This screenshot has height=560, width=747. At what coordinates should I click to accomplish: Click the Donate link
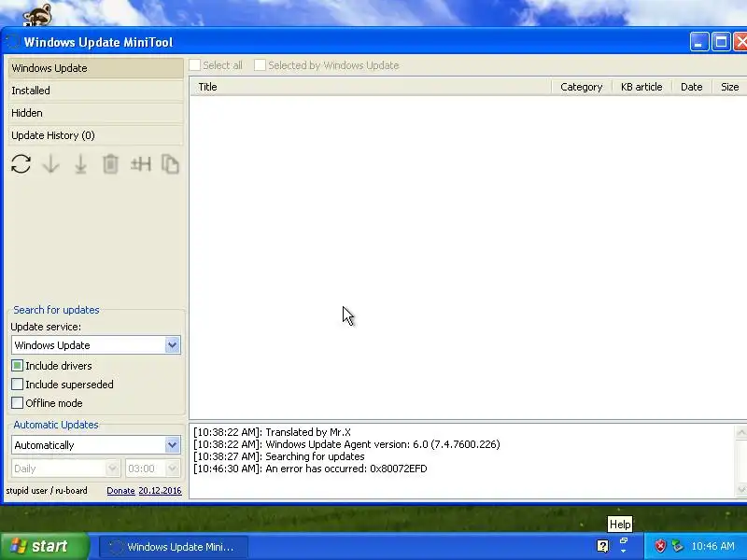coord(120,491)
